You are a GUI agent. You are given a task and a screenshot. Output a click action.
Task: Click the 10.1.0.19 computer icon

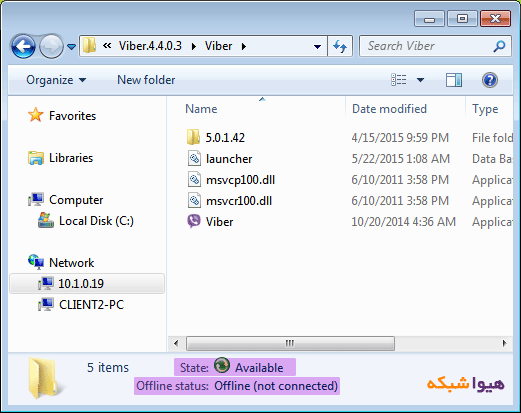coord(46,283)
